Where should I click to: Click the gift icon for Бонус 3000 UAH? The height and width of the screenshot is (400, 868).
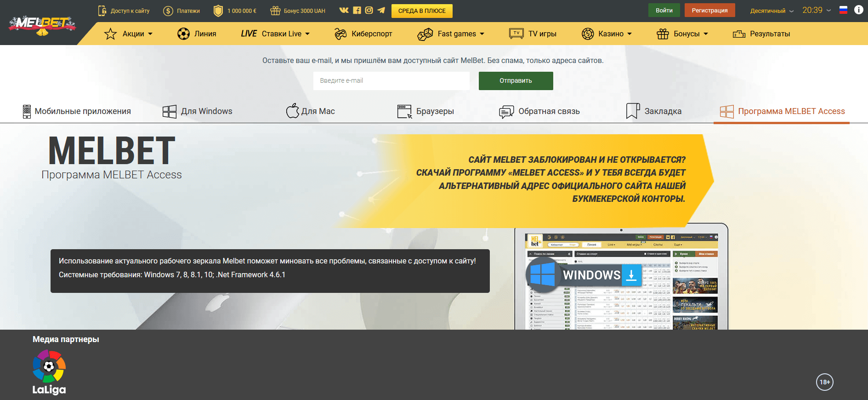click(x=275, y=11)
